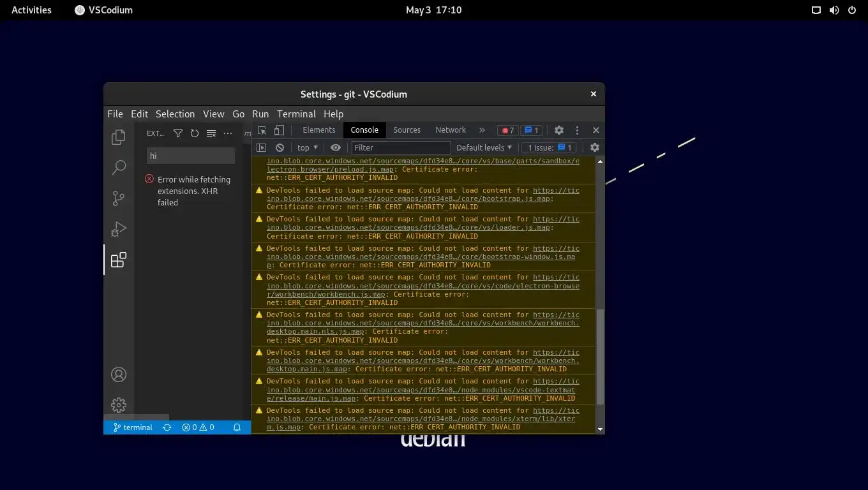Open the Search view in activity bar
The image size is (868, 490).
coord(119,168)
